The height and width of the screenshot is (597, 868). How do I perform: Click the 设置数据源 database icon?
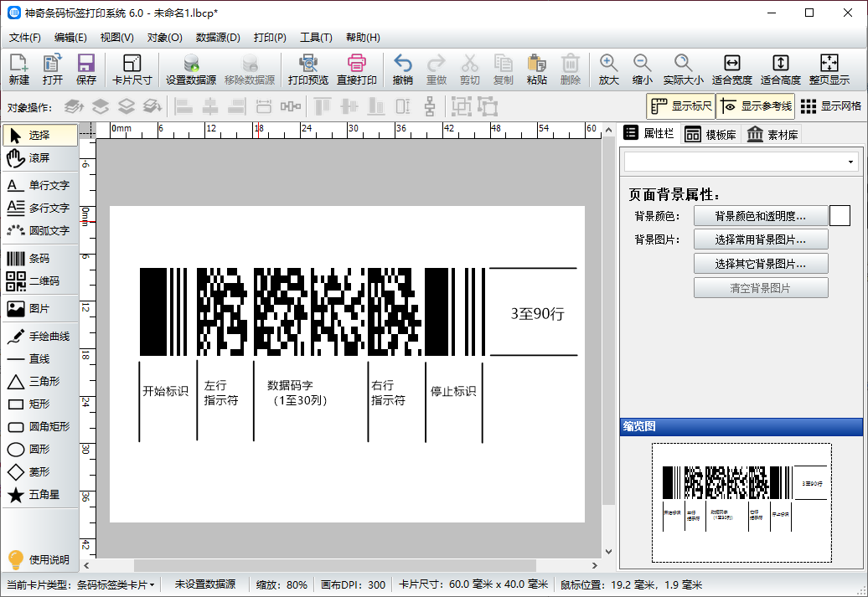[191, 69]
